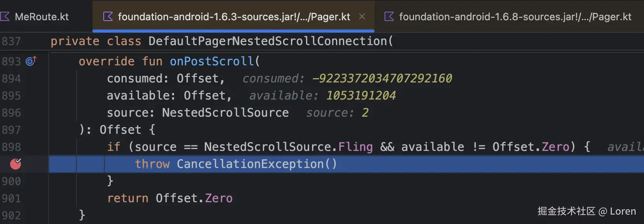The height and width of the screenshot is (224, 644).
Task: Click Kotlin icon on the 1.6.8 Pager.kt tab
Action: pyautogui.click(x=389, y=17)
